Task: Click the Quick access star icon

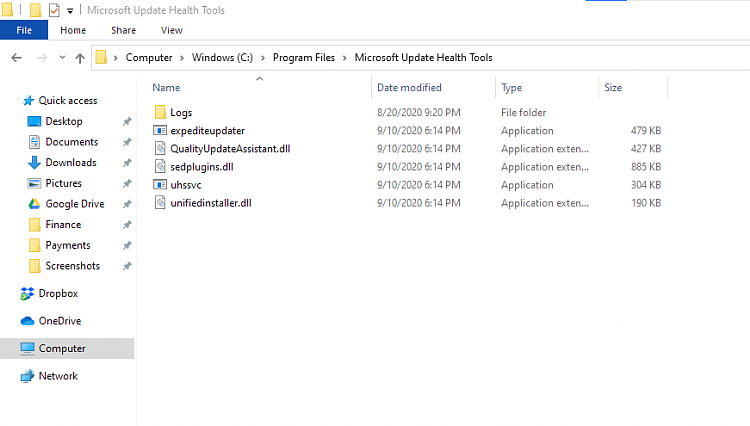Action: tap(28, 100)
